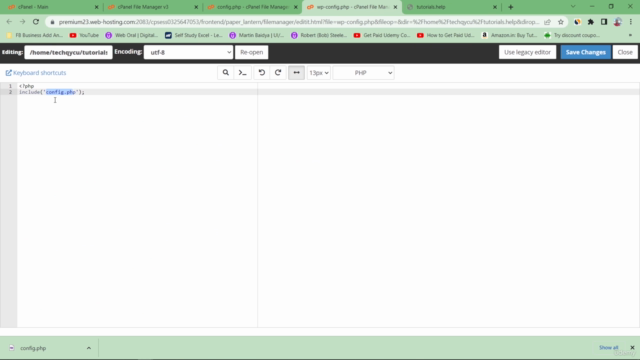Open Keyboard shortcuts link

tap(36, 73)
